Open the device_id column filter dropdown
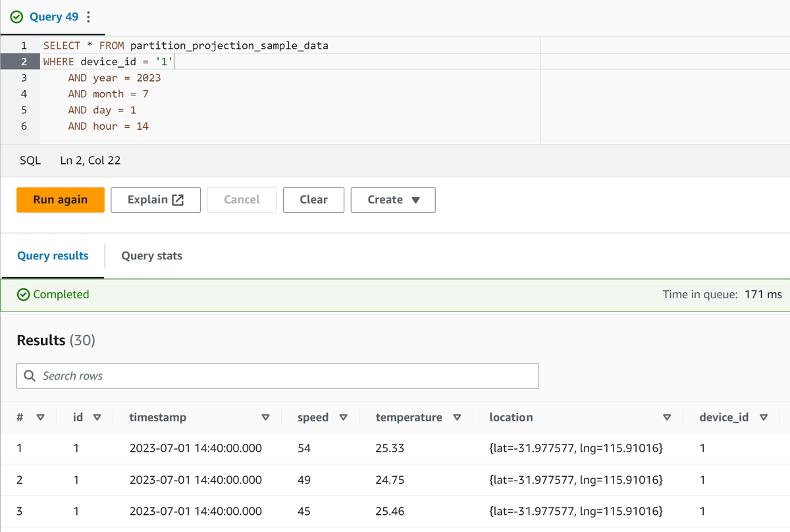This screenshot has height=532, width=790. point(764,417)
